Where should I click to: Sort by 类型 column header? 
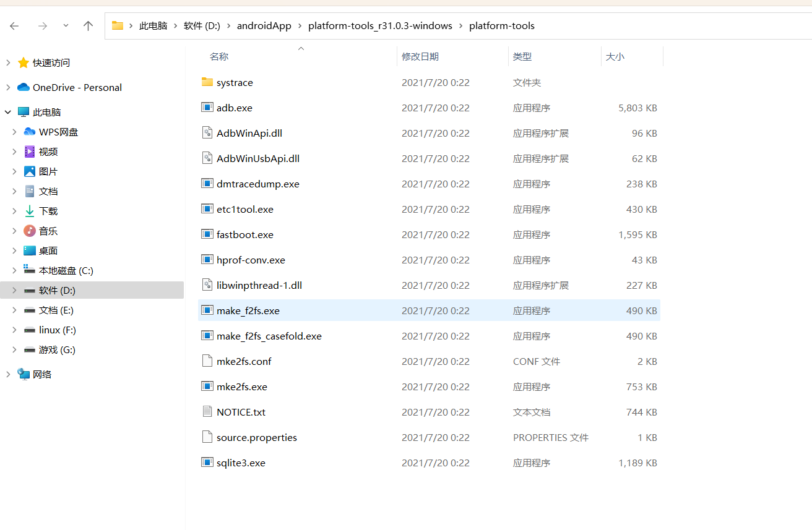(x=522, y=56)
